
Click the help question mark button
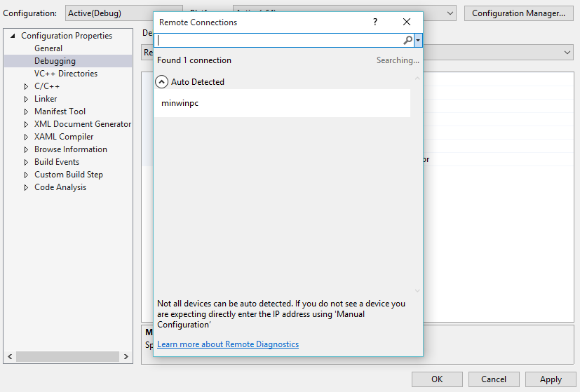(x=375, y=22)
